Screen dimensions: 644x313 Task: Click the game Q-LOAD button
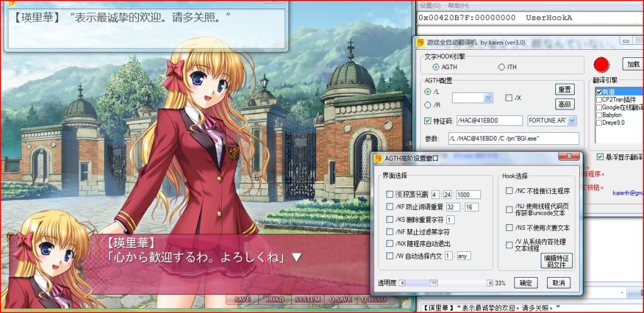(x=373, y=299)
